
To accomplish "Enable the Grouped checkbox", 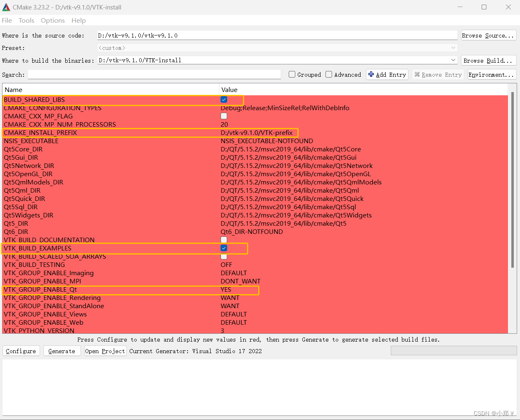I will coord(292,75).
